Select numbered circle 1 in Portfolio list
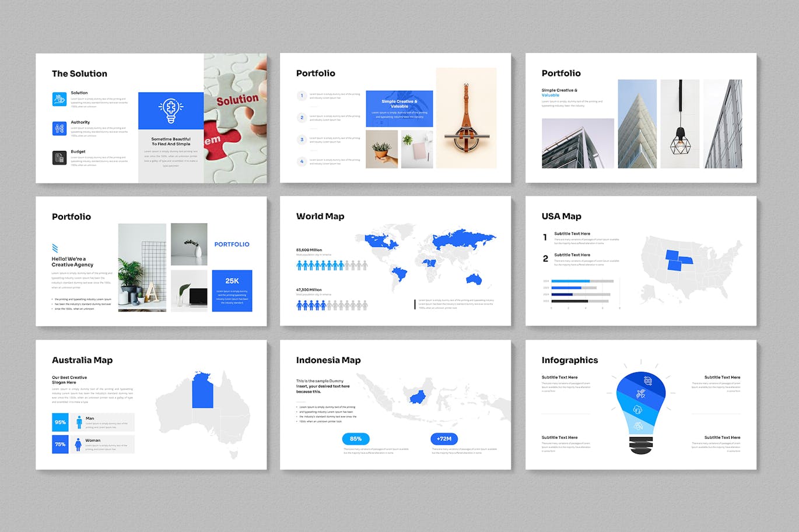799x532 pixels. 302,96
